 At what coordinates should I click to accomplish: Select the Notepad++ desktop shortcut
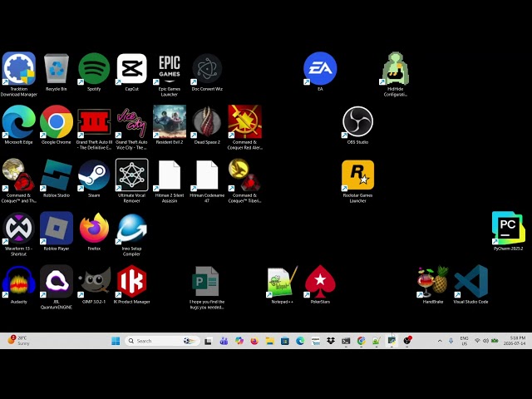click(283, 284)
